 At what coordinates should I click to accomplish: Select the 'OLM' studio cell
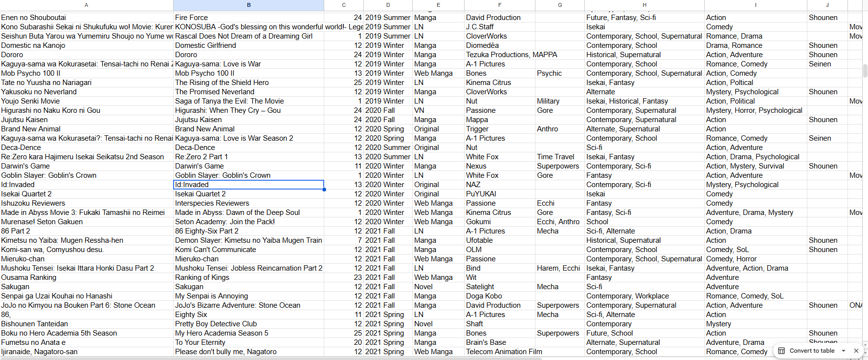pyautogui.click(x=500, y=250)
